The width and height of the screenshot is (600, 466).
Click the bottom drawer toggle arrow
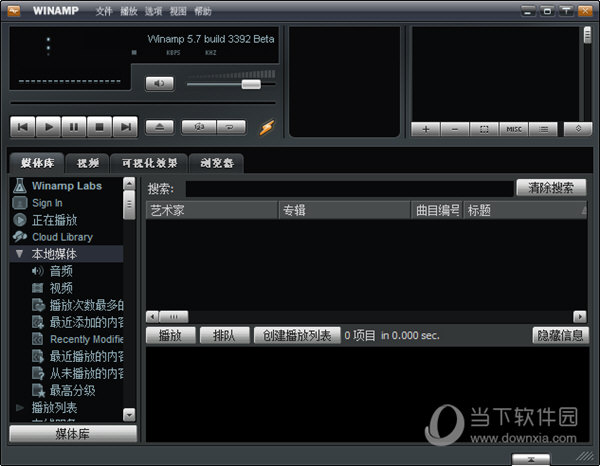pos(531,460)
